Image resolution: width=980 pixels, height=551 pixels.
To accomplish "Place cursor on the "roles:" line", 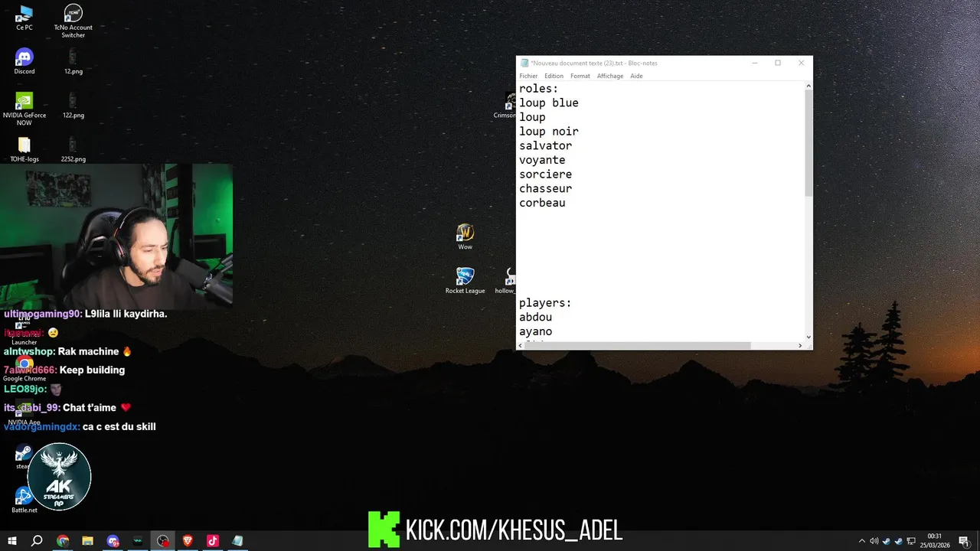I will (x=539, y=89).
